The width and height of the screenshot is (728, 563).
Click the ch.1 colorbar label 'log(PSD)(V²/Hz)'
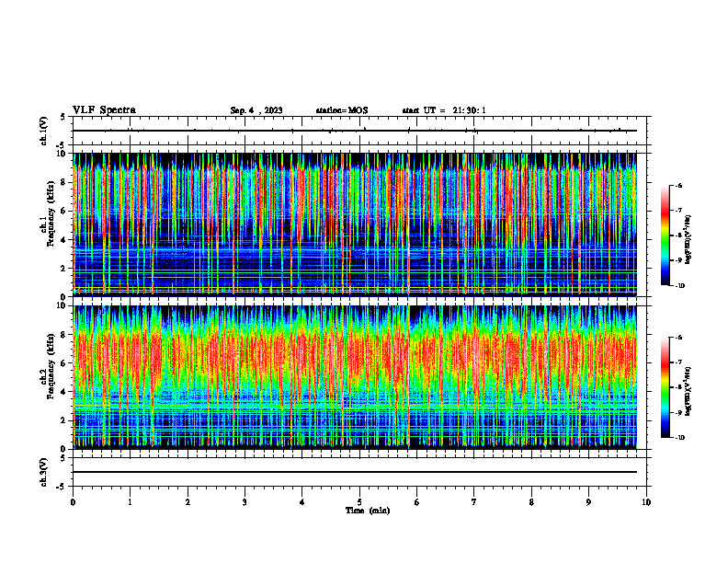[x=688, y=239]
